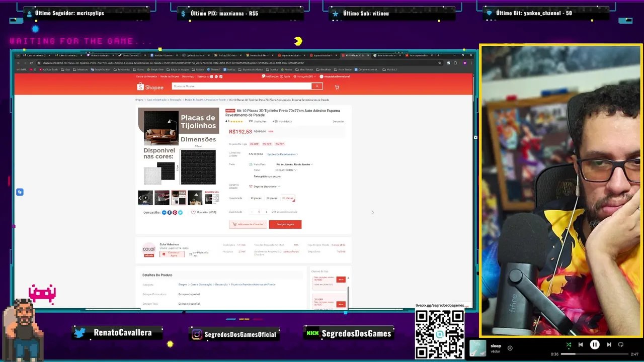The height and width of the screenshot is (362, 644).
Task: Increase quantity with plus button
Action: tap(266, 212)
